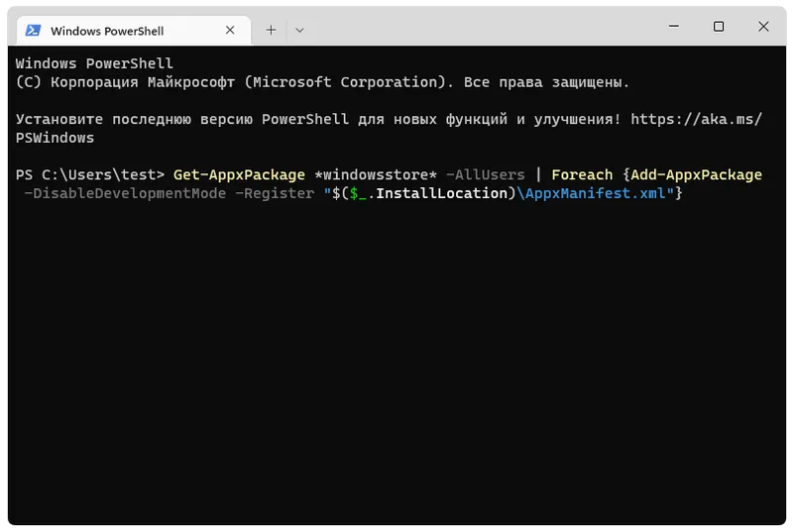793x532 pixels.
Task: Click the word Установите in the message
Action: [x=59, y=119]
